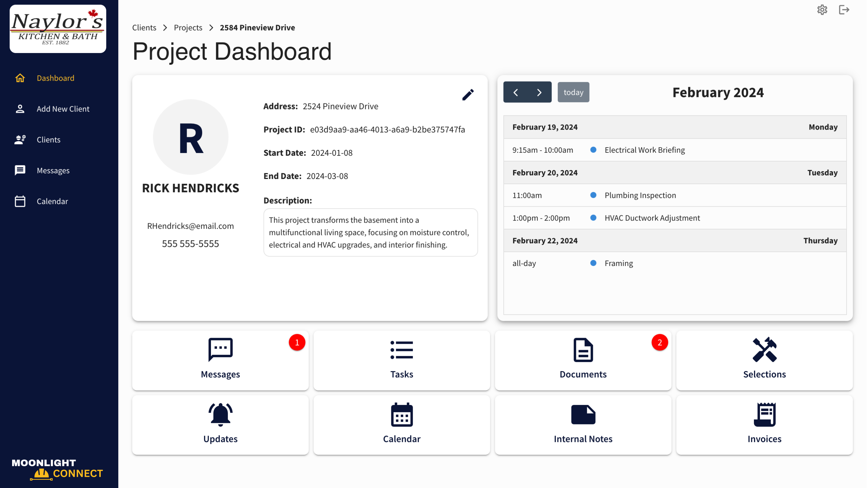
Task: Click the logout icon
Action: (844, 10)
